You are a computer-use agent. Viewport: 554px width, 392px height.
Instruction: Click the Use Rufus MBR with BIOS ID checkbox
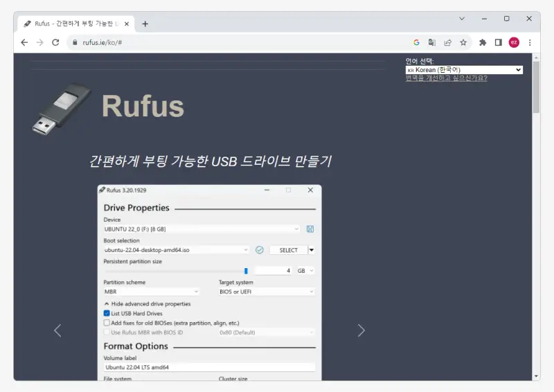click(107, 332)
